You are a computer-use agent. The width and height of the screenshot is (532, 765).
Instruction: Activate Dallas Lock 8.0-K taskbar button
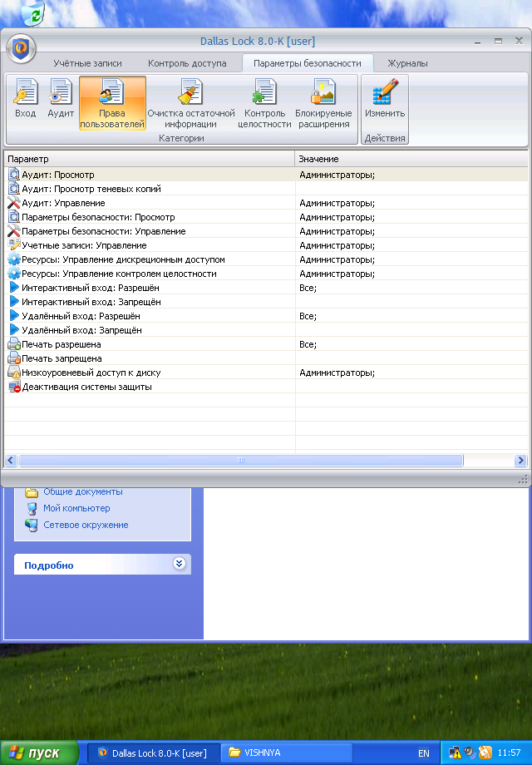tap(153, 753)
